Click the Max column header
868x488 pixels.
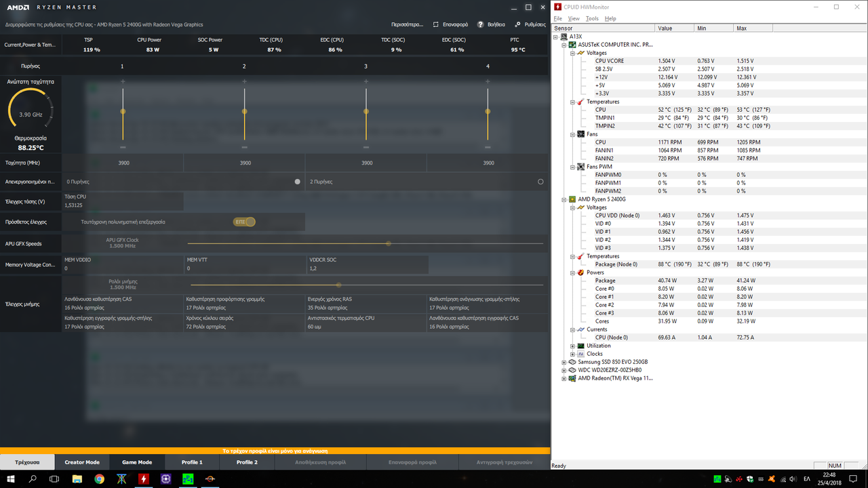pos(753,28)
